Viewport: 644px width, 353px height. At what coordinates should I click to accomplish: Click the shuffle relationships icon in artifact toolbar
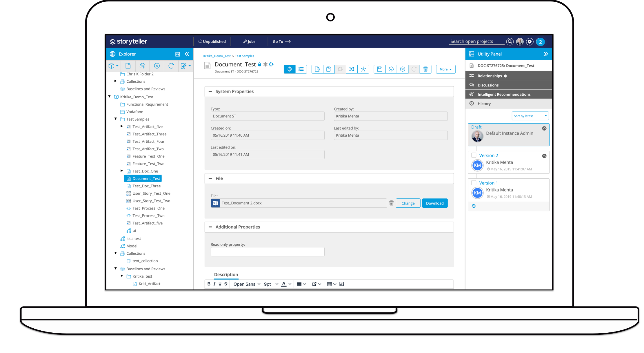pyautogui.click(x=352, y=69)
